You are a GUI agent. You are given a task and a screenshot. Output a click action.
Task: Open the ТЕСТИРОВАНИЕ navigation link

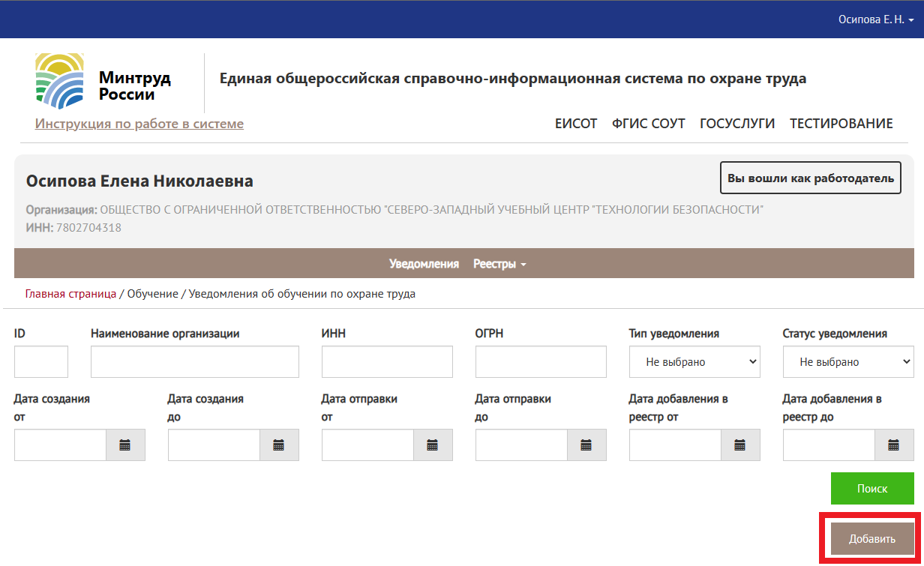841,124
